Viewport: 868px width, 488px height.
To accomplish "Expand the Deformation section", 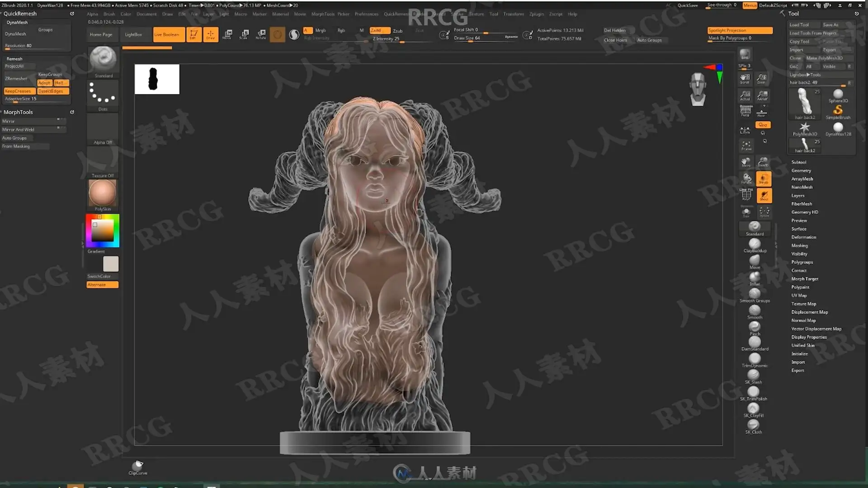I will tap(803, 237).
